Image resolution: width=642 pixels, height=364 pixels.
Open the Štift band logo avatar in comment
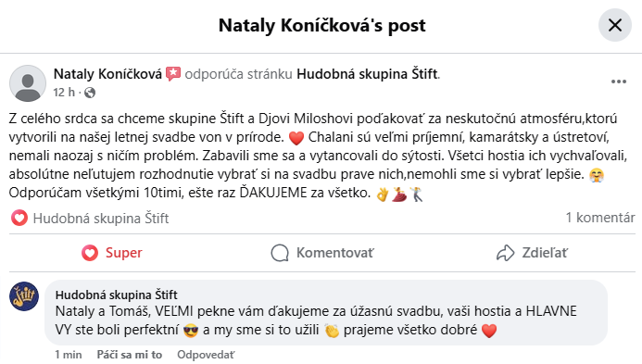pos(24,296)
